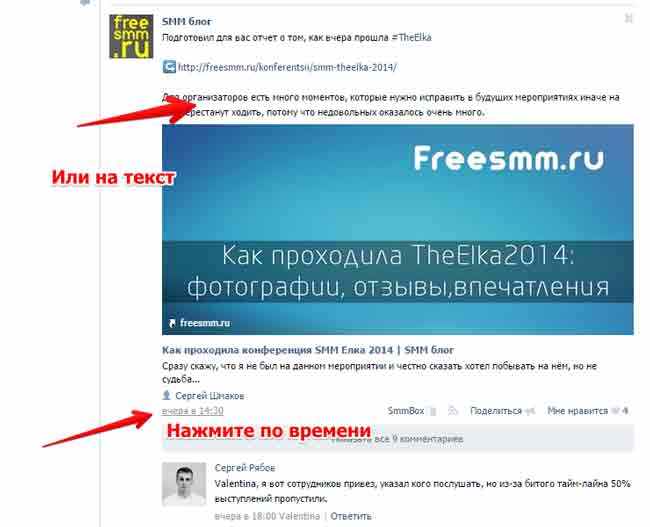Open author Сергей Шмаков profile link

(210, 396)
